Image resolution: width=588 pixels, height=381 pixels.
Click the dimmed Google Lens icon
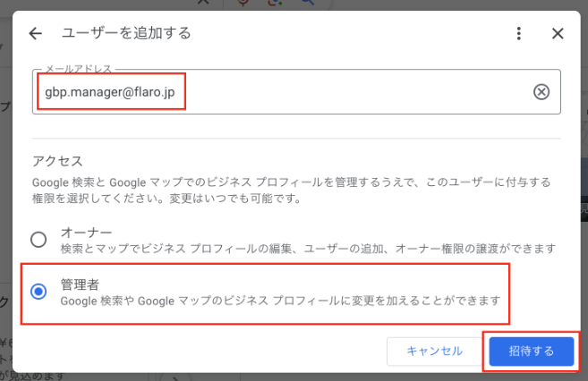(x=275, y=2)
